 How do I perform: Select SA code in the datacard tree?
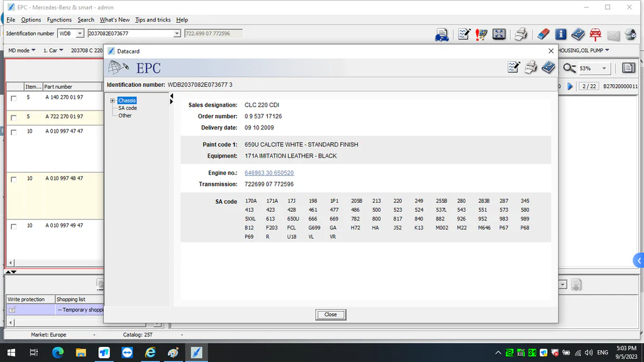pyautogui.click(x=127, y=108)
